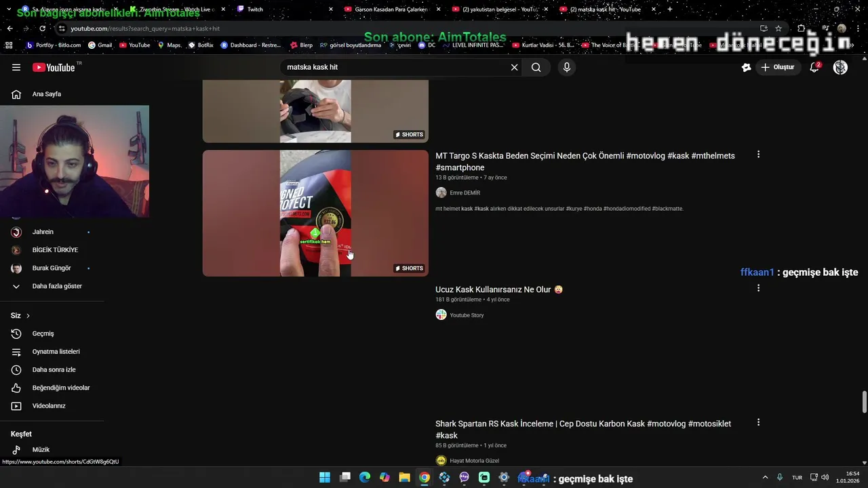The width and height of the screenshot is (868, 488).
Task: Expand the Siz section chevron
Action: 28,316
